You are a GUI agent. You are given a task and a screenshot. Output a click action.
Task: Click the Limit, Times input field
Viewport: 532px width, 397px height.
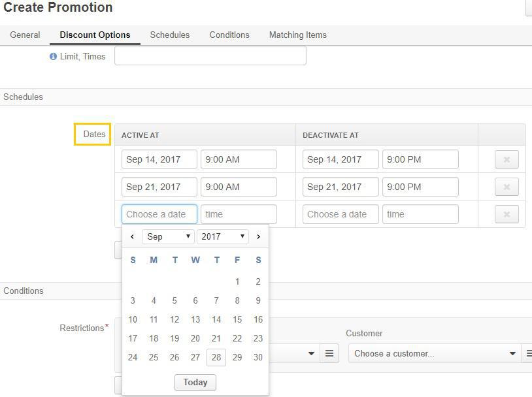click(210, 56)
